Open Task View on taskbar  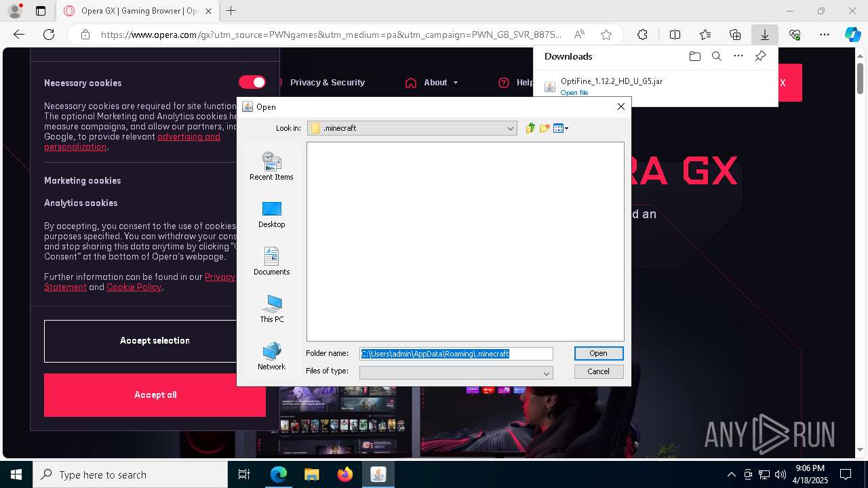click(245, 474)
